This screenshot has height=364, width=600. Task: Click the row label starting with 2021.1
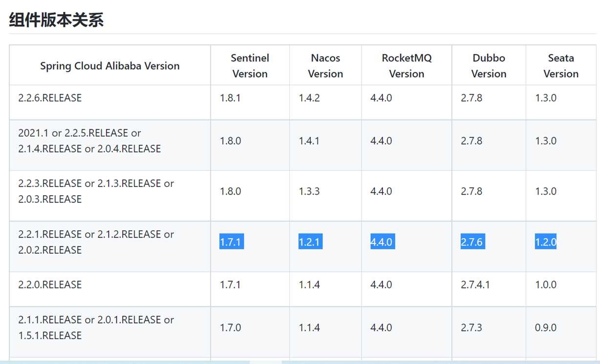click(89, 141)
